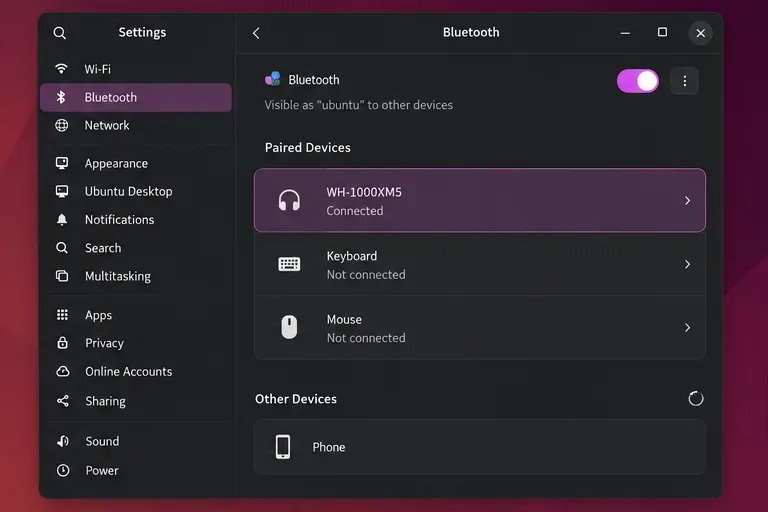The image size is (768, 512).
Task: Click the Paired Devices heading
Action: click(x=308, y=147)
